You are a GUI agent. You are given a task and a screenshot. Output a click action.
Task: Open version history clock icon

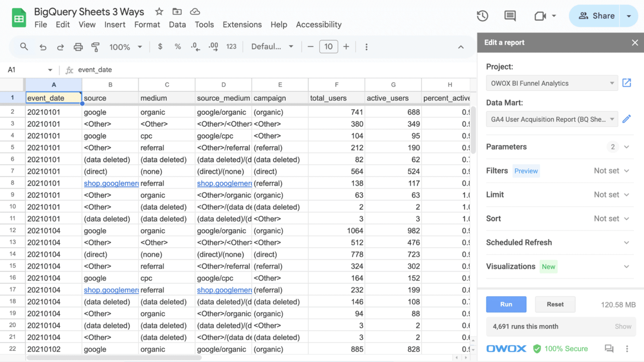[482, 16]
